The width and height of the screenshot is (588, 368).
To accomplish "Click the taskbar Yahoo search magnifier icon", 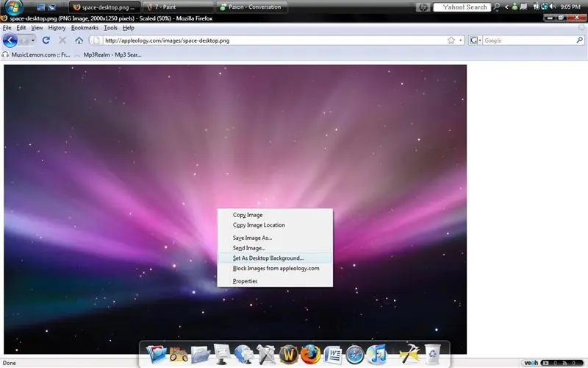I will tap(497, 7).
